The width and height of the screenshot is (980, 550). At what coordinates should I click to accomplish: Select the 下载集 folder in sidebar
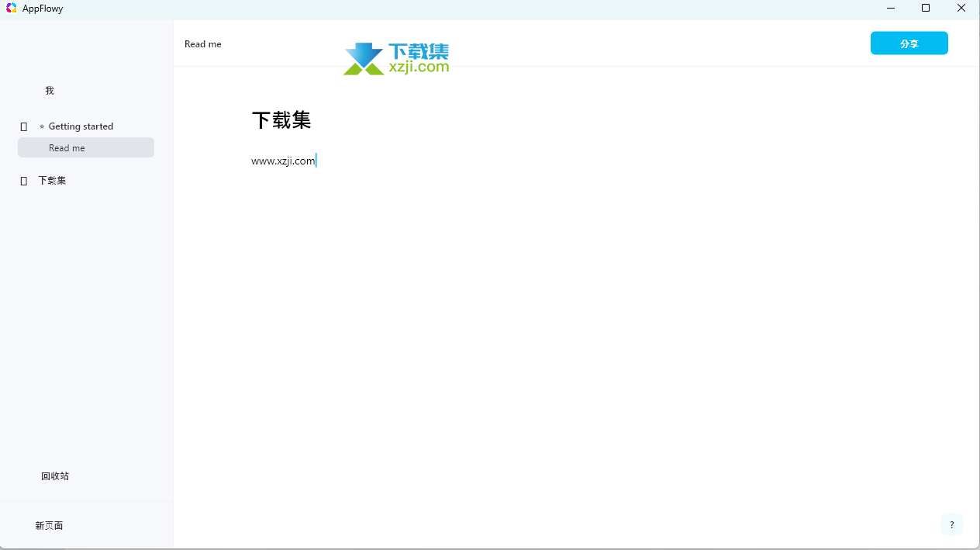[x=53, y=181]
